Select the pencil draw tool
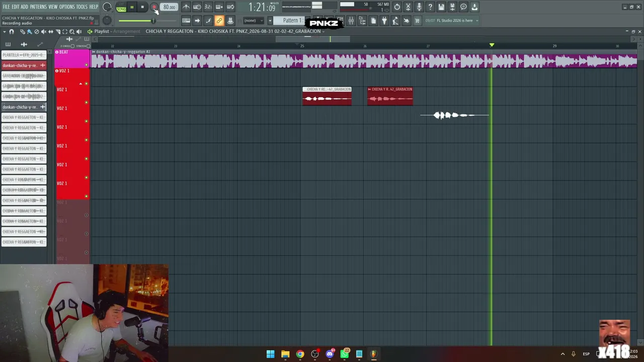 coord(23,32)
